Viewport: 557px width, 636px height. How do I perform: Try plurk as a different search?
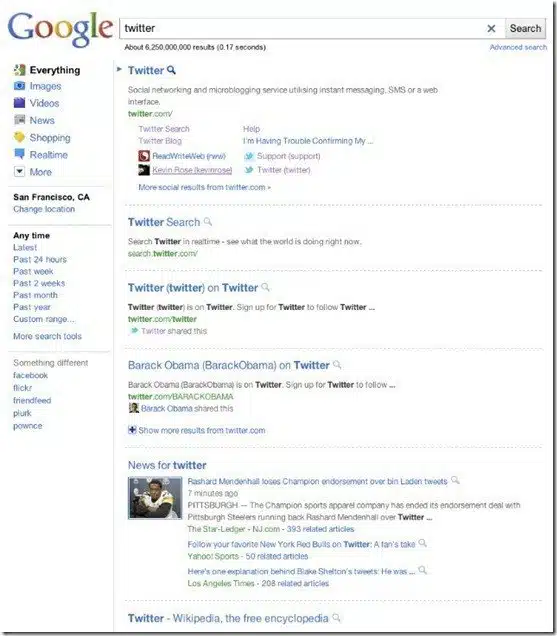pyautogui.click(x=22, y=413)
